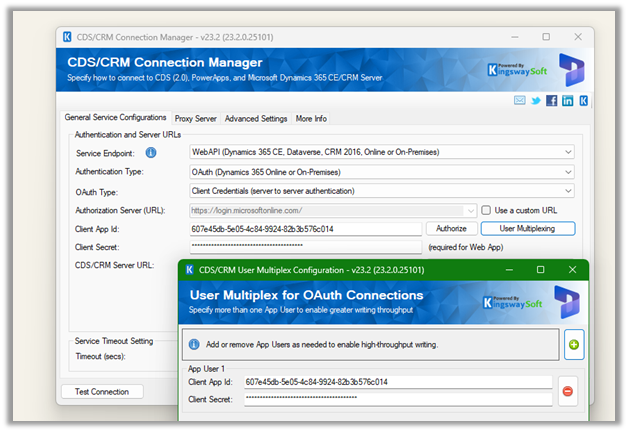Open the Advanced Settings tab
The width and height of the screenshot is (628, 432).
coord(256,119)
